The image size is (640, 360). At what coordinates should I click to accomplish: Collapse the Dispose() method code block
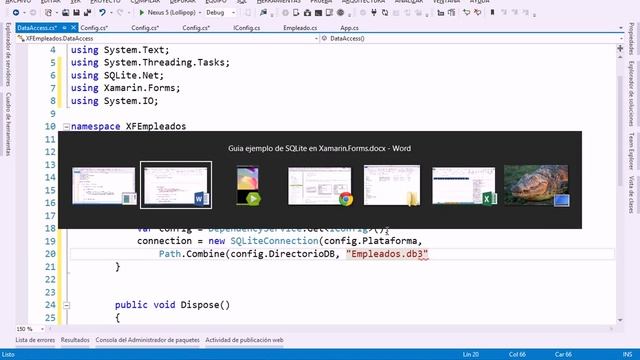[66, 305]
